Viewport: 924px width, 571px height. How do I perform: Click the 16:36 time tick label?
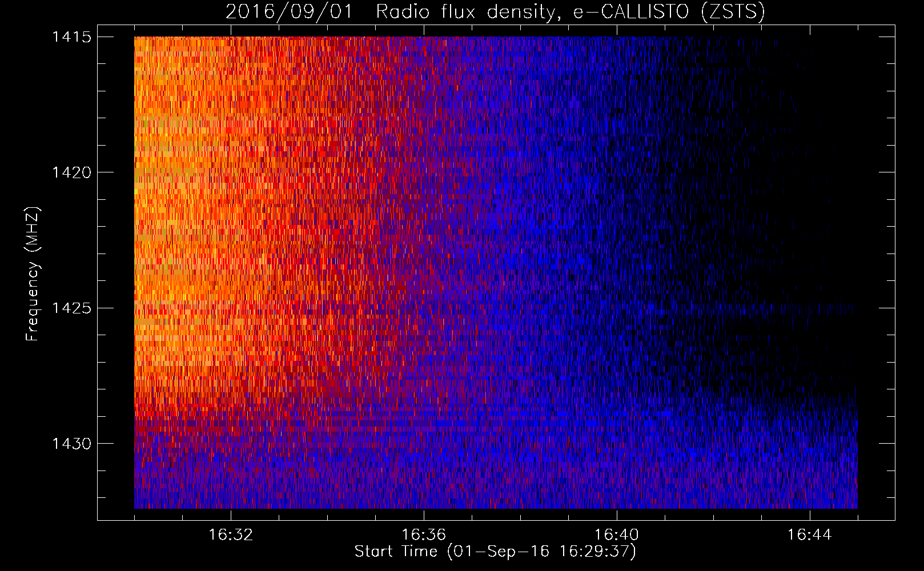pyautogui.click(x=424, y=535)
